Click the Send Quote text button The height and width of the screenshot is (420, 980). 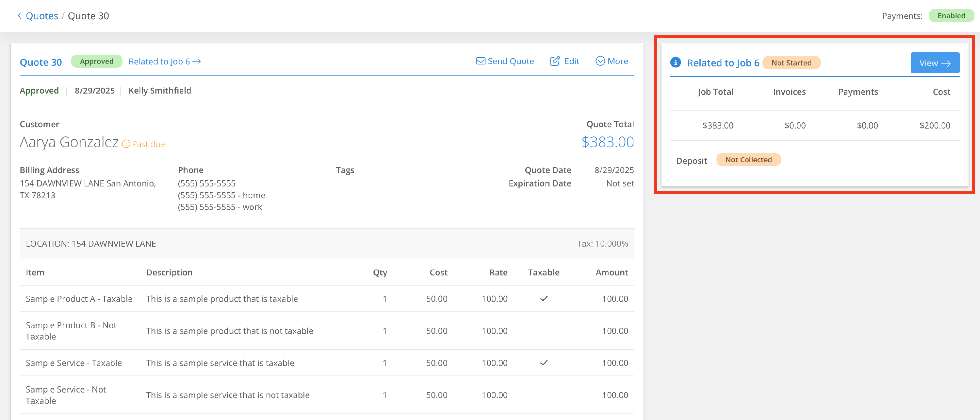click(x=511, y=61)
